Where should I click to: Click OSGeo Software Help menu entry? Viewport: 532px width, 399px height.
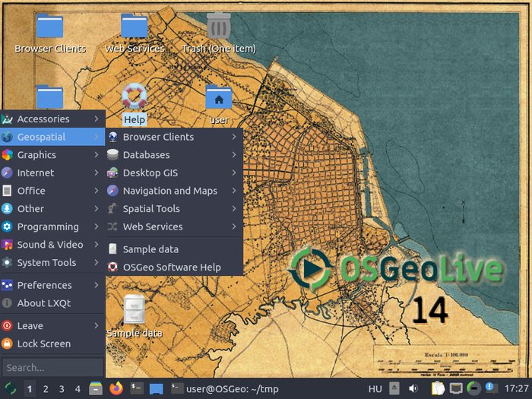point(172,267)
